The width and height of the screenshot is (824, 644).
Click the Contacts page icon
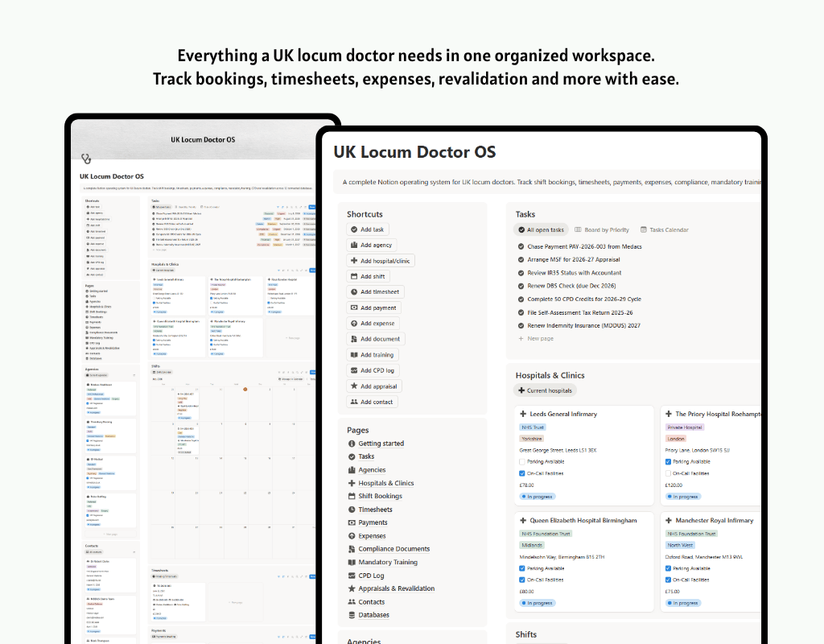pos(352,602)
